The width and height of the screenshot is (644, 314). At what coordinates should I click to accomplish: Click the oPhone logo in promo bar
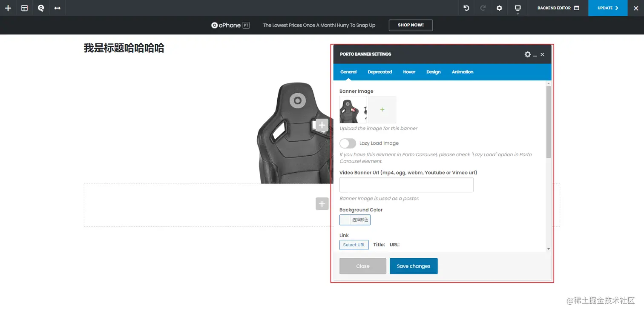[226, 25]
